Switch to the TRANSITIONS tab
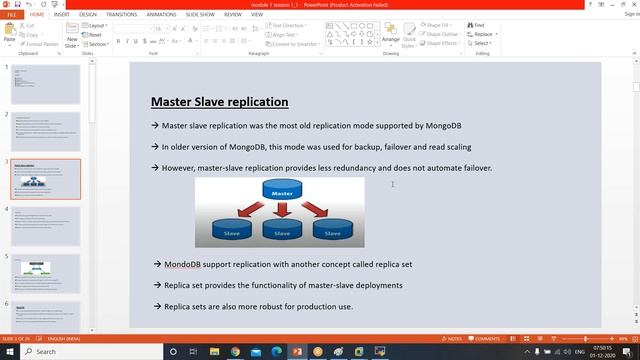The height and width of the screenshot is (360, 640). (x=122, y=14)
